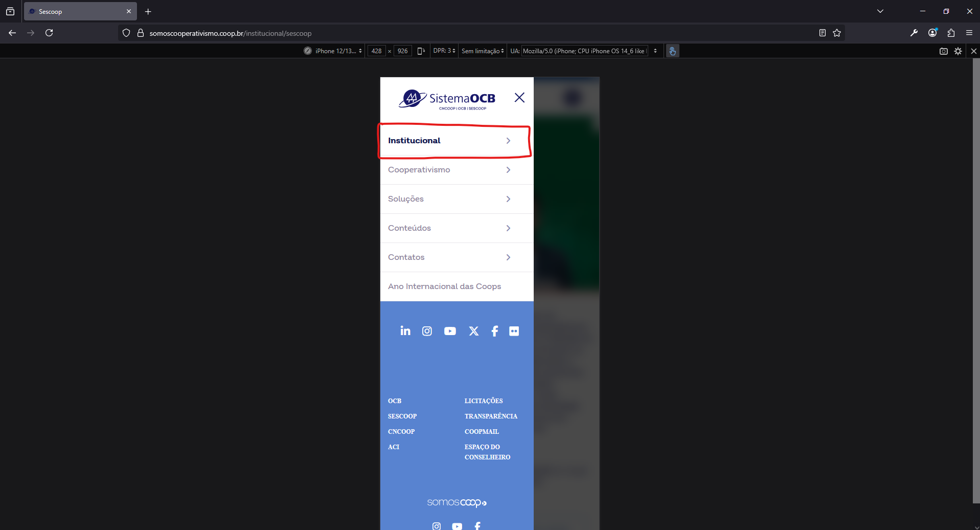Open the Facebook icon beside the Flickr icon
The height and width of the screenshot is (530, 980).
coord(494,331)
